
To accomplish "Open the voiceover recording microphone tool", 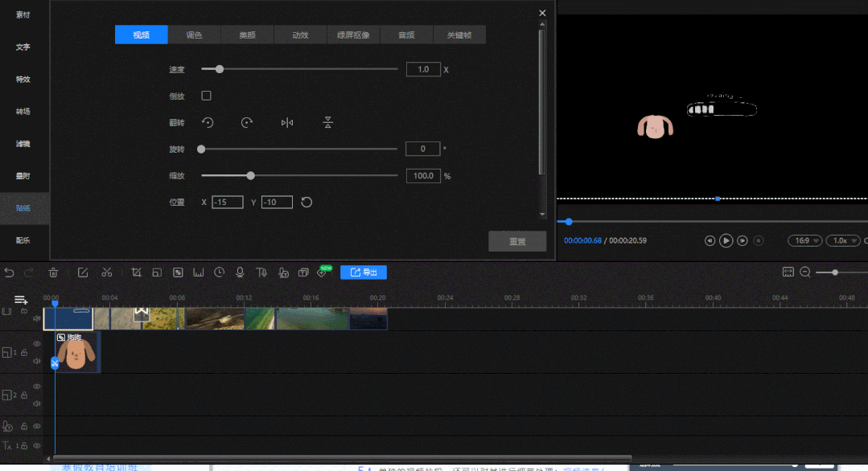I will [x=239, y=272].
